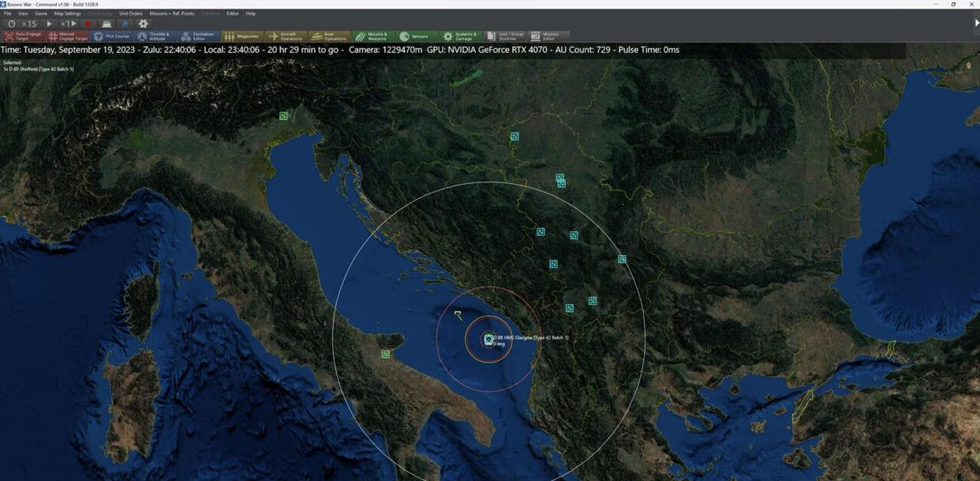Select the HMS Glasgow ship icon on the map
This screenshot has width=980, height=481.
488,340
